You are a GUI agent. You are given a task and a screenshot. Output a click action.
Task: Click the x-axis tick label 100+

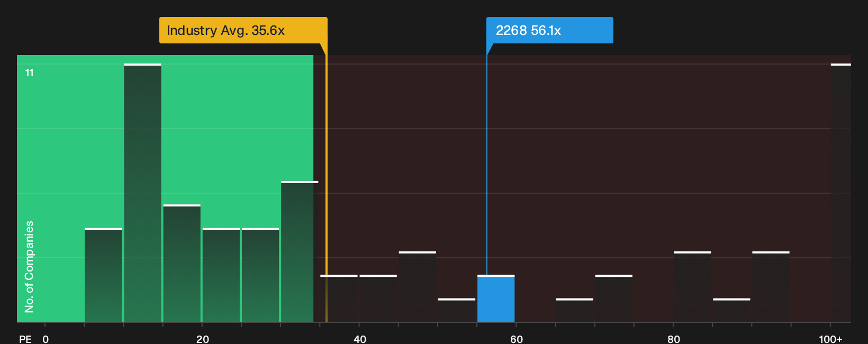[830, 339]
